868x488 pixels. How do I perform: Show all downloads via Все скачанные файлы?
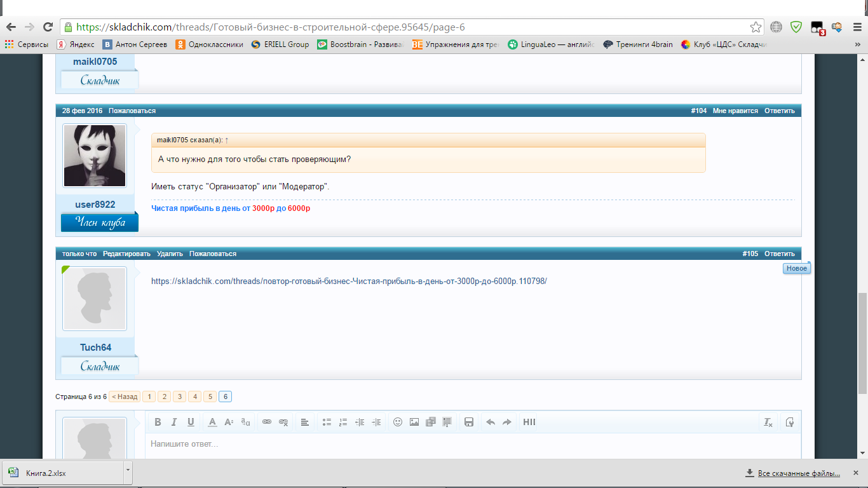click(x=799, y=473)
